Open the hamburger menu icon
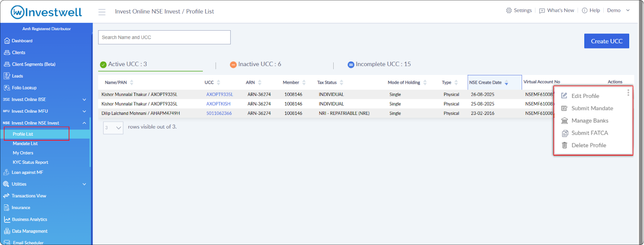 102,12
